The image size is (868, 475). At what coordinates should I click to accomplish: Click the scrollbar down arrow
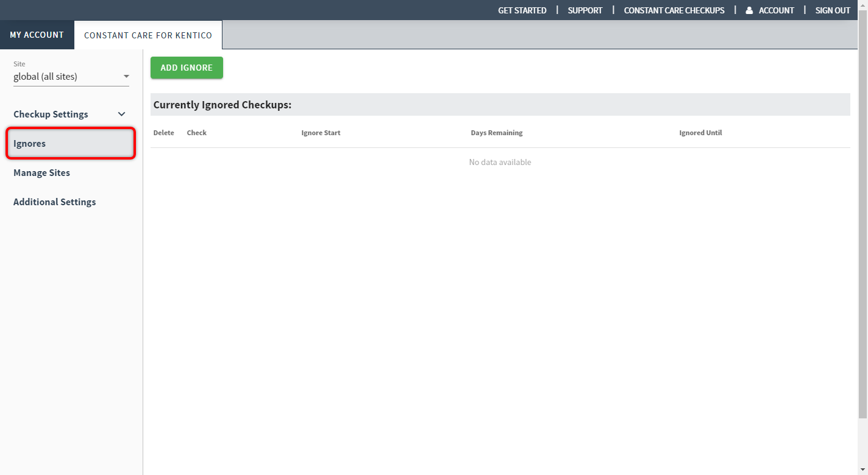pos(863,470)
